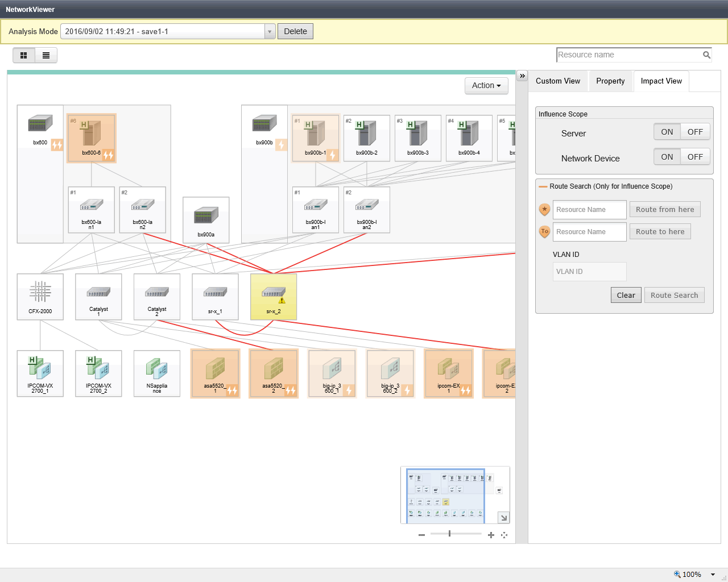This screenshot has width=728, height=582.
Task: Turn Server influence scope OFF
Action: [x=695, y=132]
